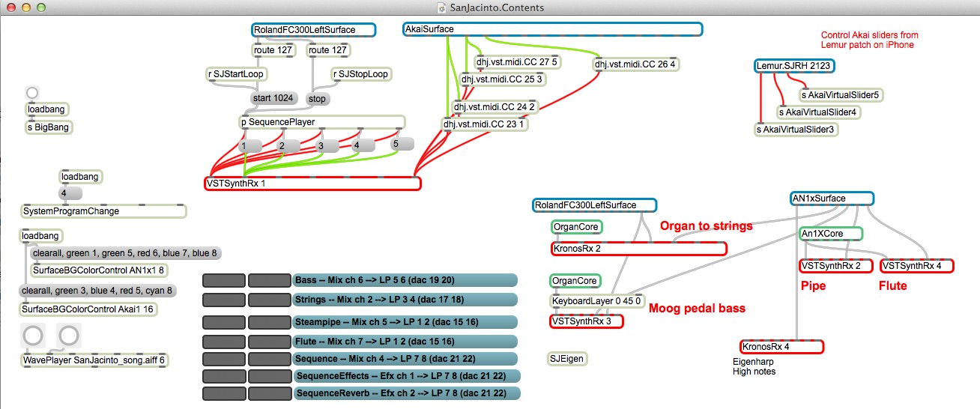Select the 'VSTSynthRx 4' Flute object
Viewport: 980px width, 409px height.
pos(917,265)
